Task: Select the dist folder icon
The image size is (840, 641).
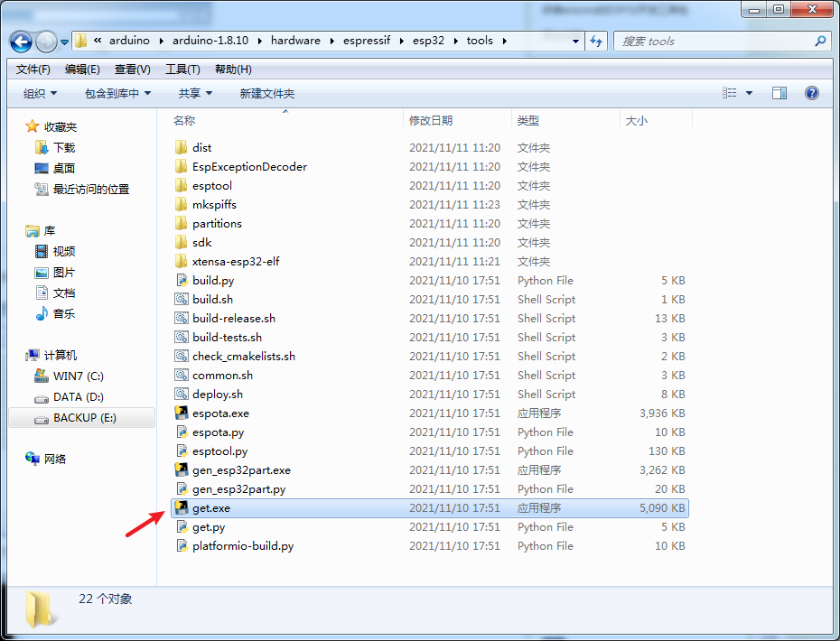Action: click(x=181, y=147)
